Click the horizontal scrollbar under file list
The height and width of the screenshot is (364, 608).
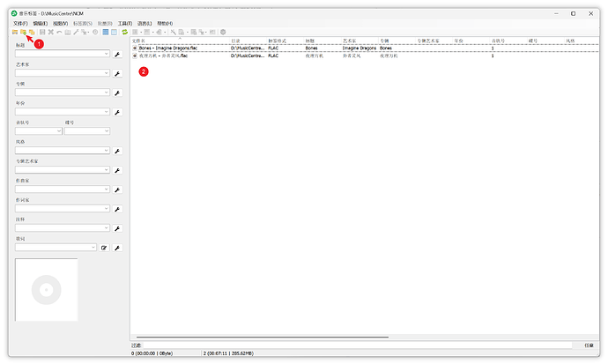pyautogui.click(x=262, y=338)
